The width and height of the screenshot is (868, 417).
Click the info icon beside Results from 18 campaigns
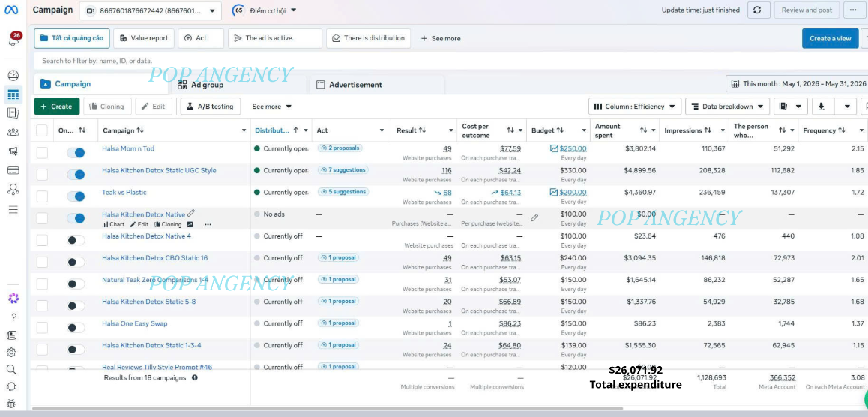(194, 377)
